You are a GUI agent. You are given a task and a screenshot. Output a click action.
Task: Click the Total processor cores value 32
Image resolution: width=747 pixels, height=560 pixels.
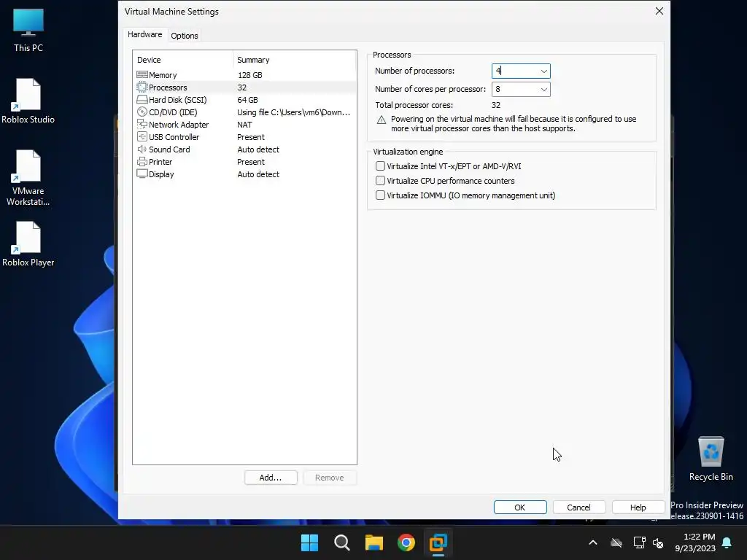click(496, 105)
